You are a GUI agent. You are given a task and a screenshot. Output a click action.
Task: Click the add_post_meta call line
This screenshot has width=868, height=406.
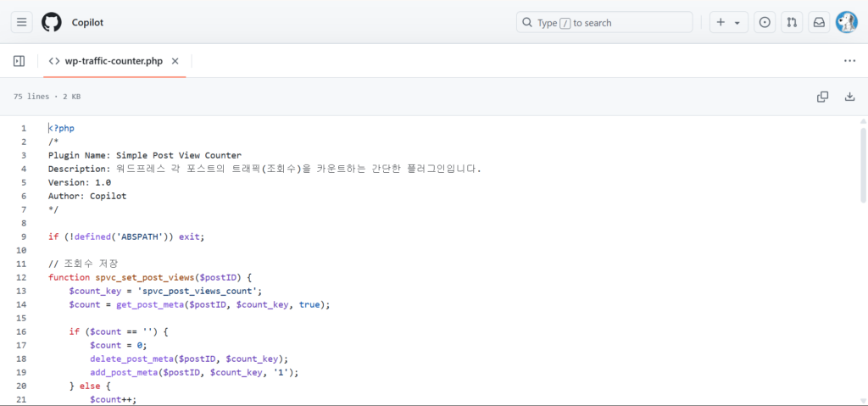pos(194,372)
